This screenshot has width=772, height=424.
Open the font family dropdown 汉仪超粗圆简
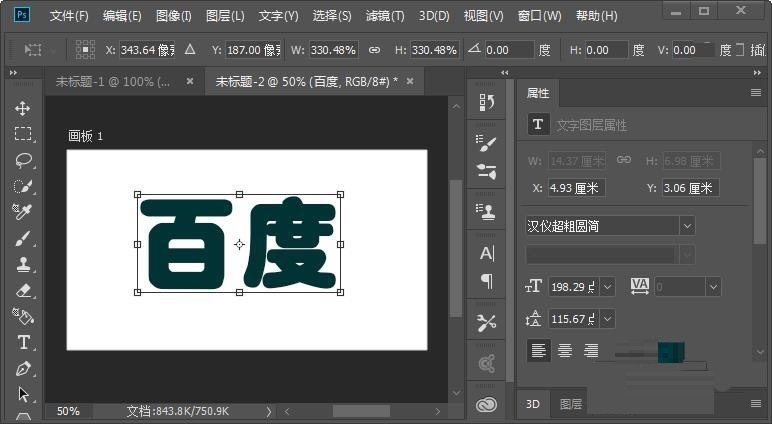point(686,226)
